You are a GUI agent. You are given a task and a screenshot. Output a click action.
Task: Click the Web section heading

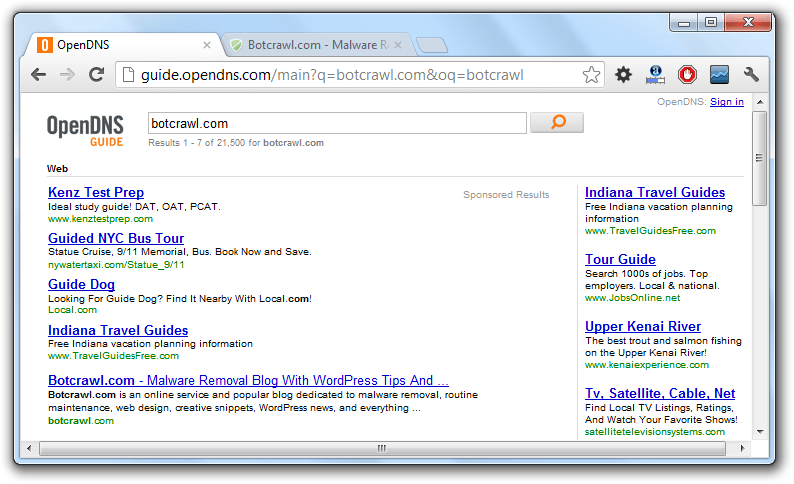[x=57, y=169]
